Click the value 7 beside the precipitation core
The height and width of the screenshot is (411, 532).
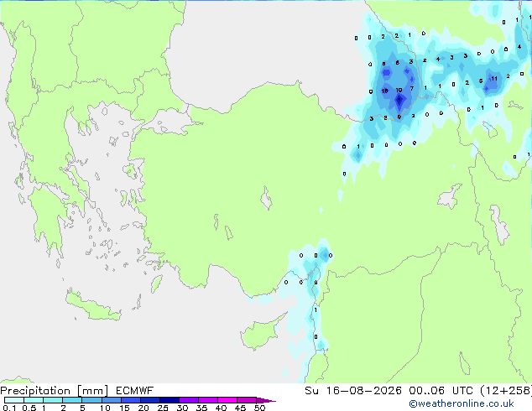pos(412,89)
